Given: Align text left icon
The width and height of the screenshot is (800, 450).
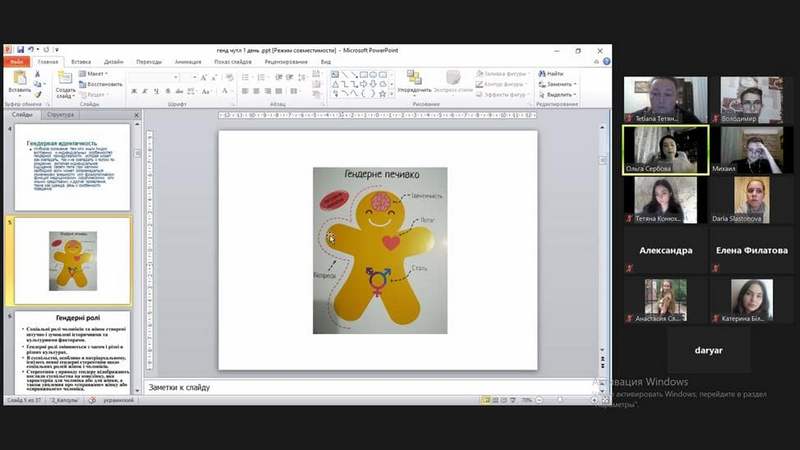Looking at the screenshot, I should coord(245,91).
